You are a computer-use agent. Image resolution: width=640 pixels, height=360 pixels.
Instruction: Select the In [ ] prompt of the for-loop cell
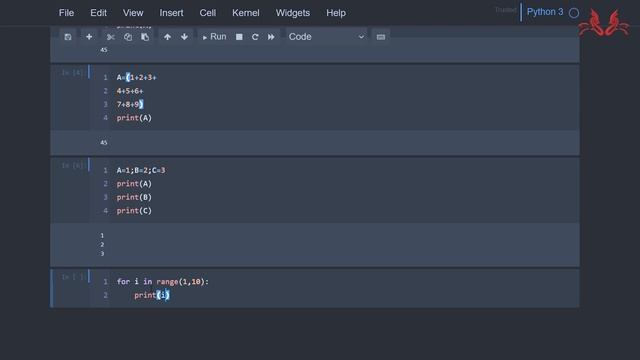pos(72,277)
